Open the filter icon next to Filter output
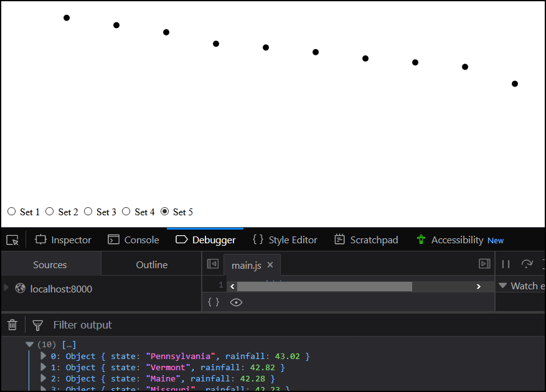This screenshot has height=392, width=546. [x=37, y=324]
